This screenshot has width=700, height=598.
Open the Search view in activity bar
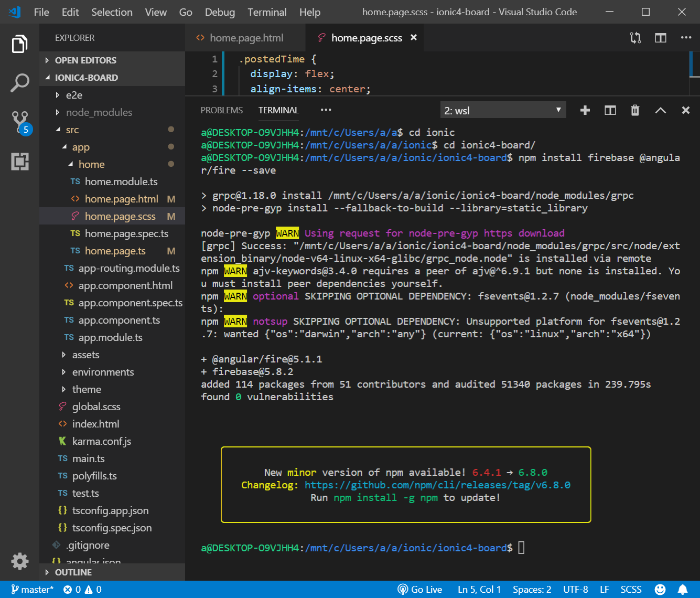coord(19,82)
